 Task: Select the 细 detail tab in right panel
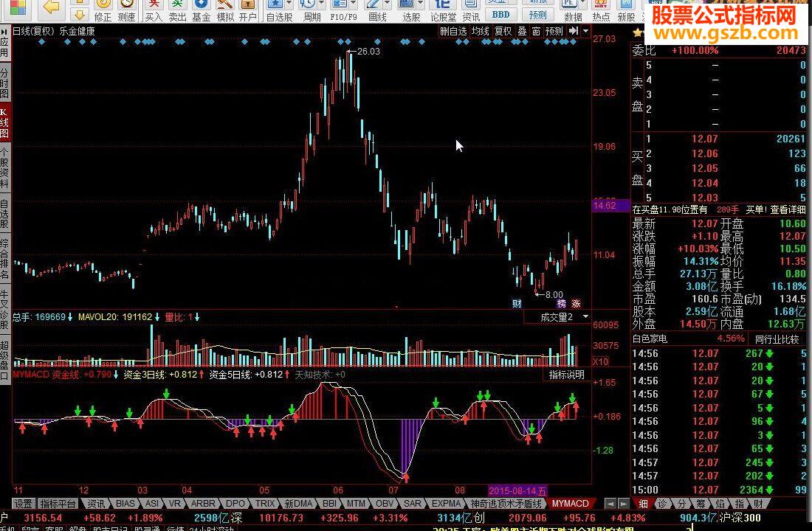point(643,504)
